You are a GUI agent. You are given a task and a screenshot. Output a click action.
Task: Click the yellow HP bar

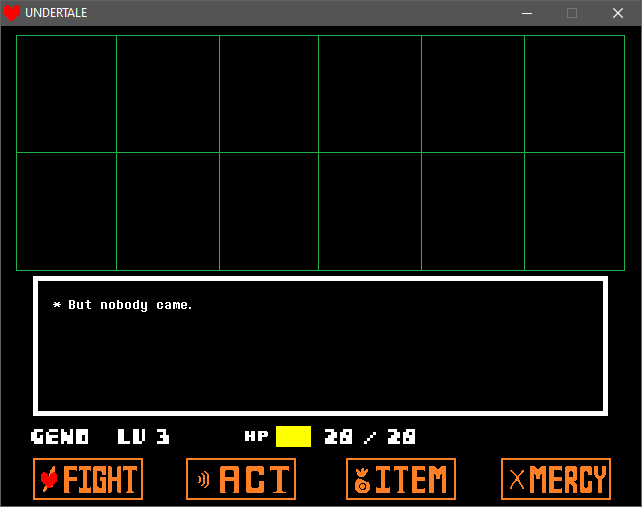(x=294, y=437)
